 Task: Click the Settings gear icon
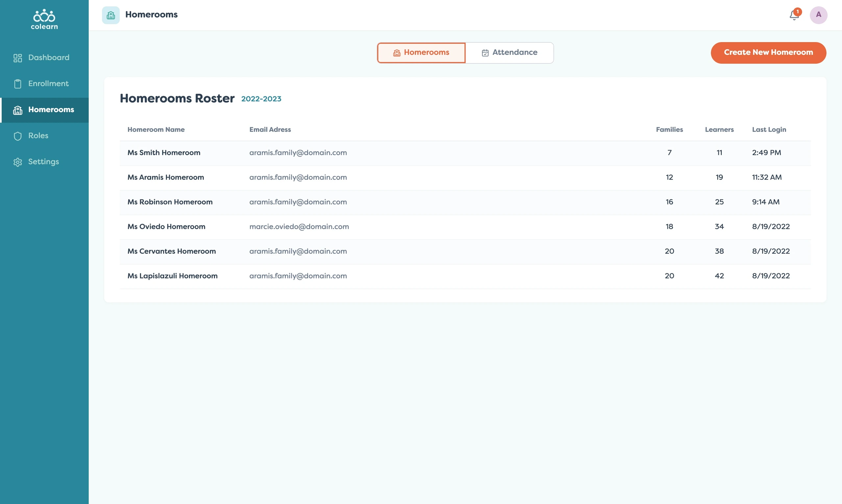click(18, 162)
